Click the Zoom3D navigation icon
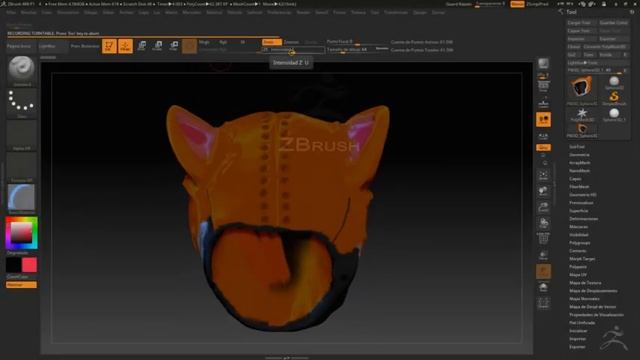 click(543, 207)
